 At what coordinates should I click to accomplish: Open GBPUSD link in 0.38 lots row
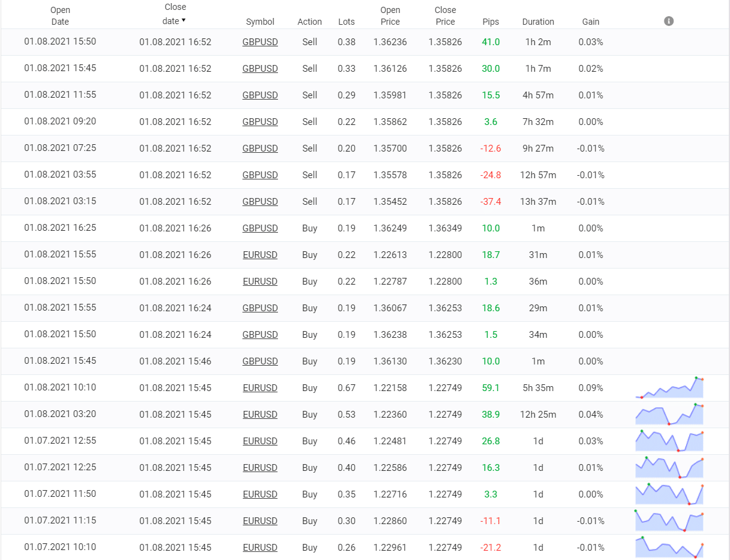[x=260, y=42]
